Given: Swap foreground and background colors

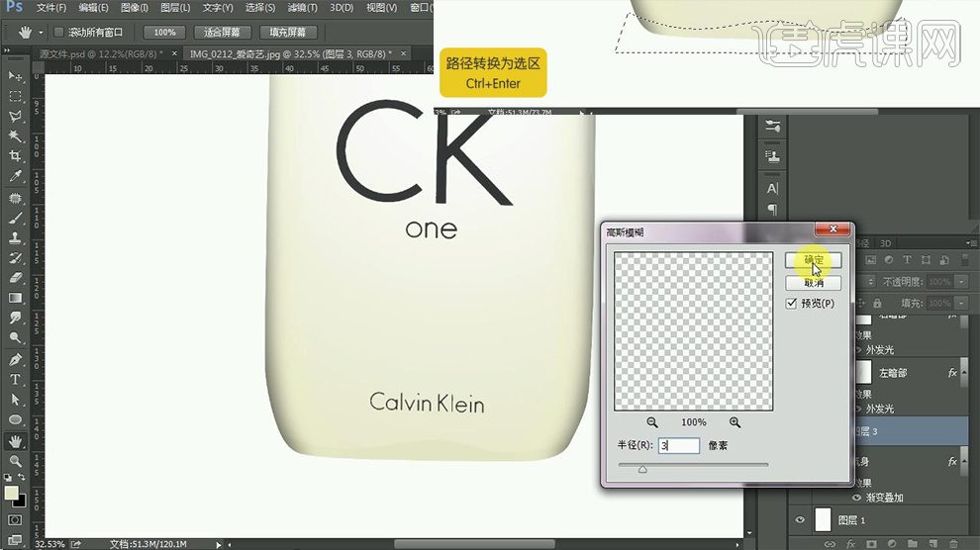Looking at the screenshot, I should click(22, 478).
